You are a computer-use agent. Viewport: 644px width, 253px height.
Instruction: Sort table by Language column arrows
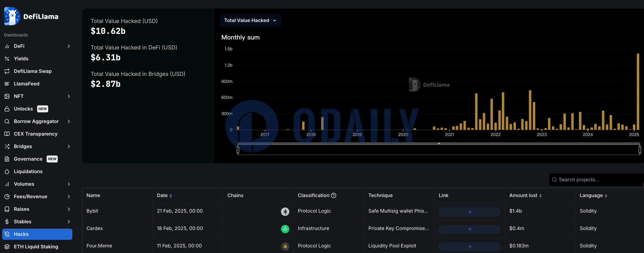pyautogui.click(x=606, y=196)
